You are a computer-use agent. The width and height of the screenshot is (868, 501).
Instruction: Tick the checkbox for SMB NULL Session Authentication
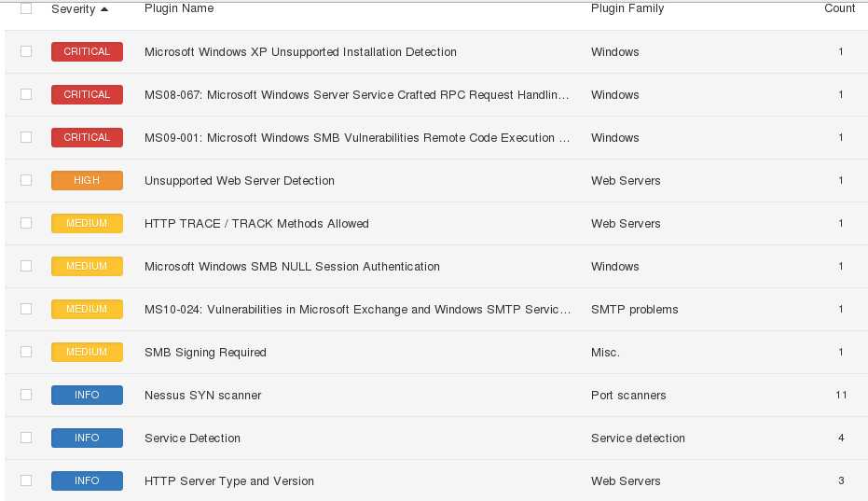point(26,266)
